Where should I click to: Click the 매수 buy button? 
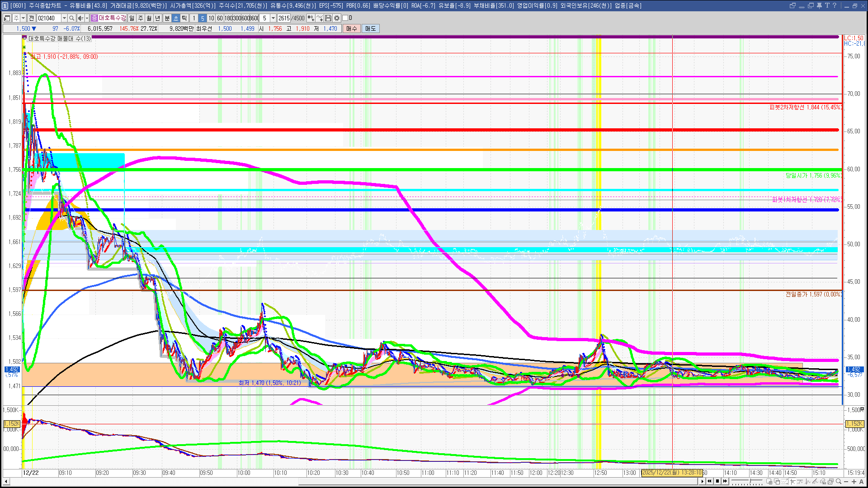(352, 28)
